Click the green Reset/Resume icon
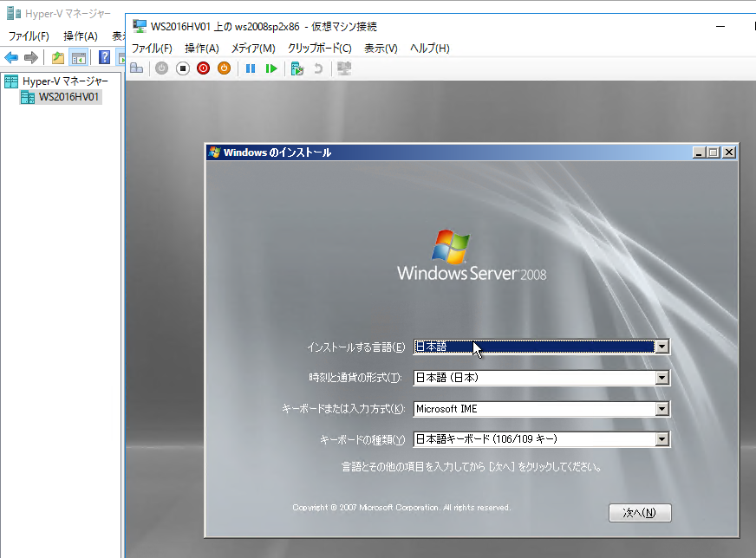Screen dimensions: 756x558 271,68
